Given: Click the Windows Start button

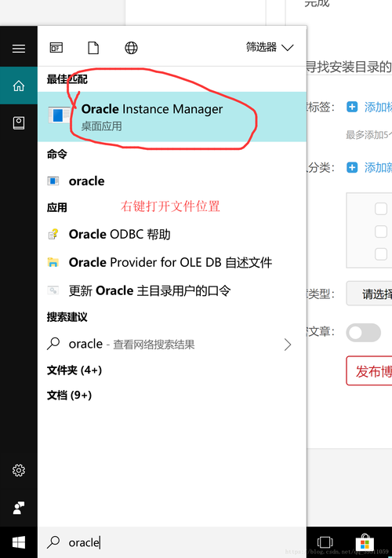Looking at the screenshot, I should click(x=19, y=542).
